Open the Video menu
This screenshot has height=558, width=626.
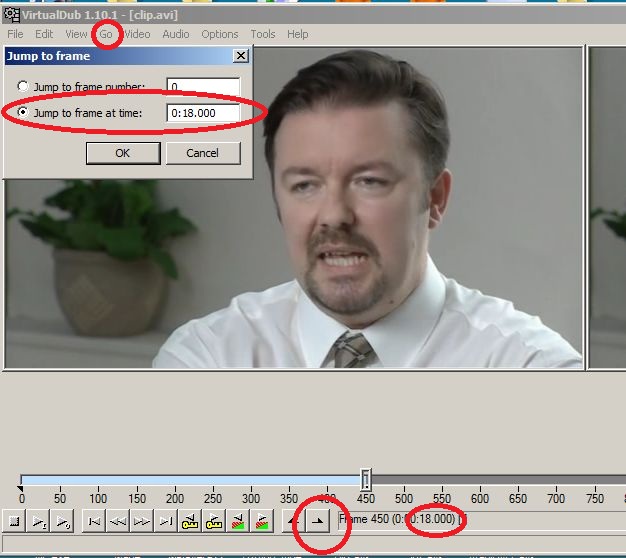pyautogui.click(x=137, y=34)
